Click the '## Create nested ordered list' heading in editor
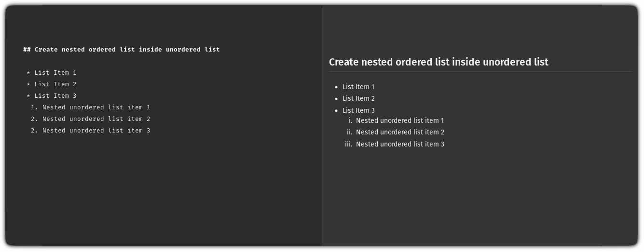The height and width of the screenshot is (252, 644). pyautogui.click(x=122, y=49)
